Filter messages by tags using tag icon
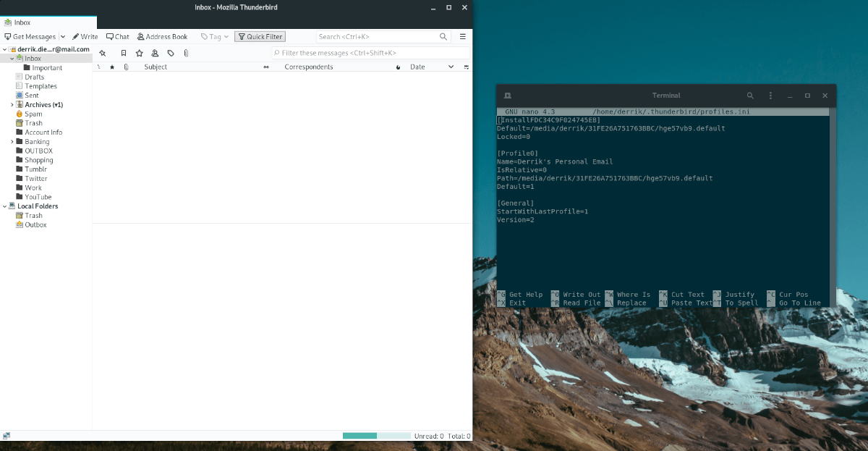 point(171,53)
